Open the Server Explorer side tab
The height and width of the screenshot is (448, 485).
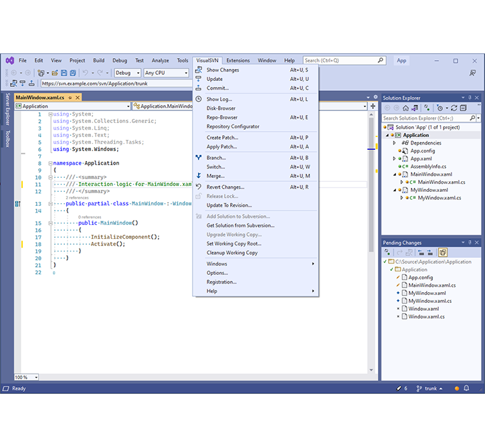click(8, 109)
